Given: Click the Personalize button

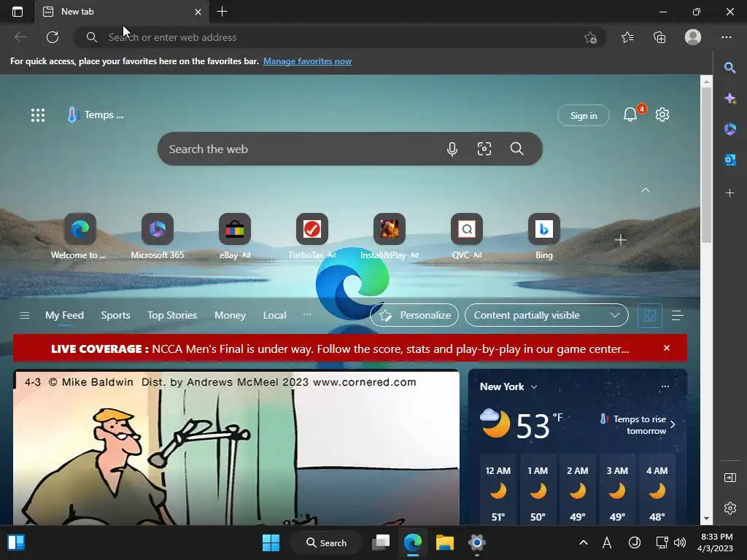Looking at the screenshot, I should (x=414, y=315).
